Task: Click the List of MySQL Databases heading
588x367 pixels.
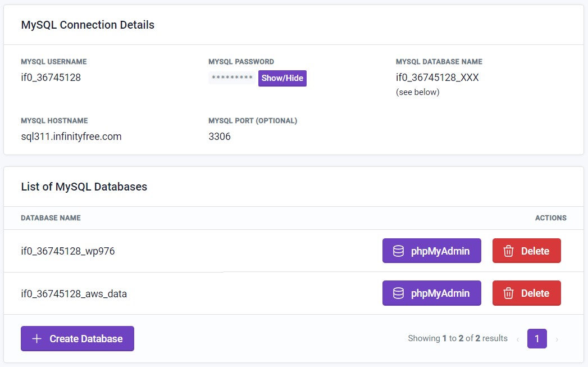Action: click(84, 187)
